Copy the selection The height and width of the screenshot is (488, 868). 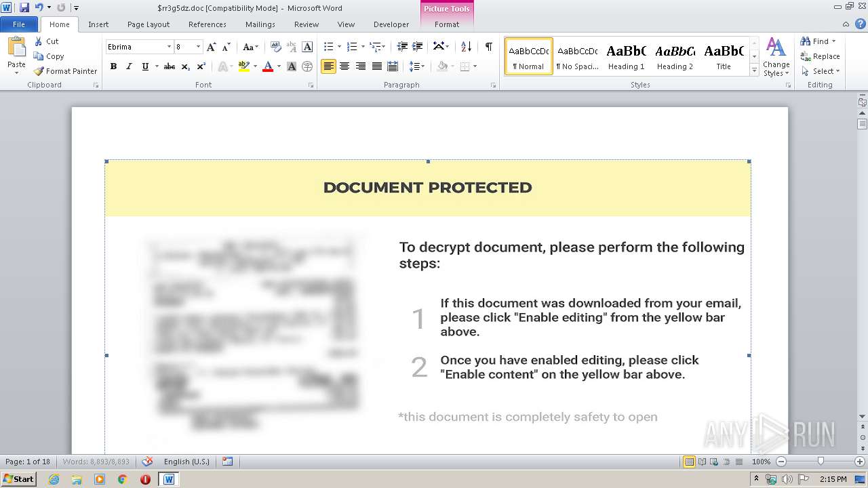click(49, 56)
